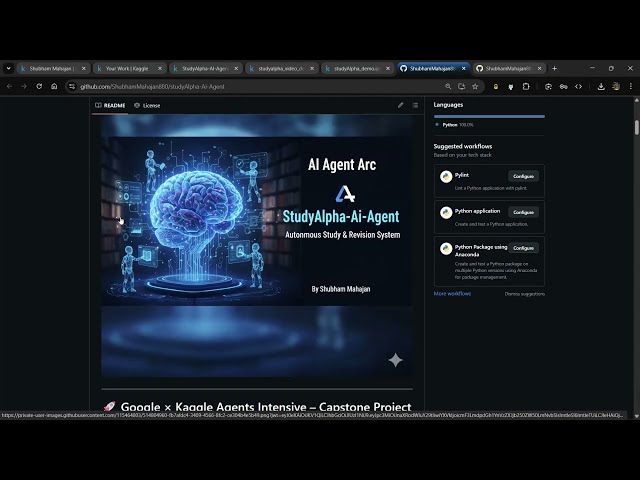Open the zoom magnifier icon in address bar
640x480 pixels.
(x=448, y=87)
